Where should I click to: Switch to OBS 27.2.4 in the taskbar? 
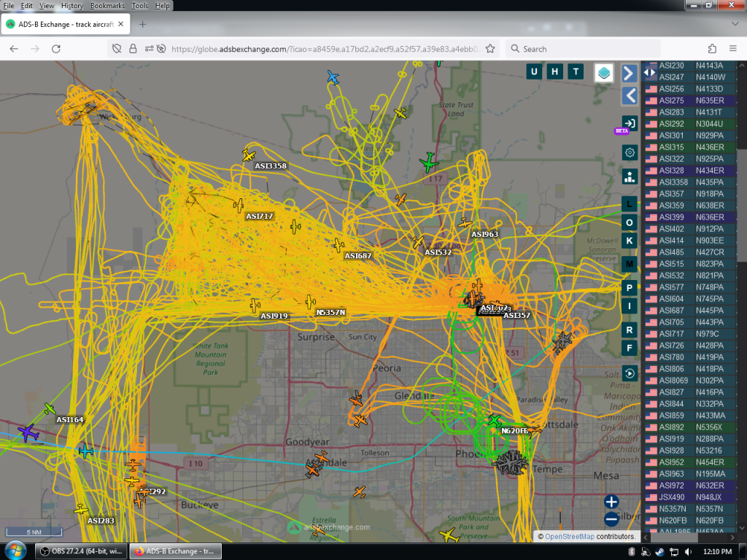click(x=80, y=551)
